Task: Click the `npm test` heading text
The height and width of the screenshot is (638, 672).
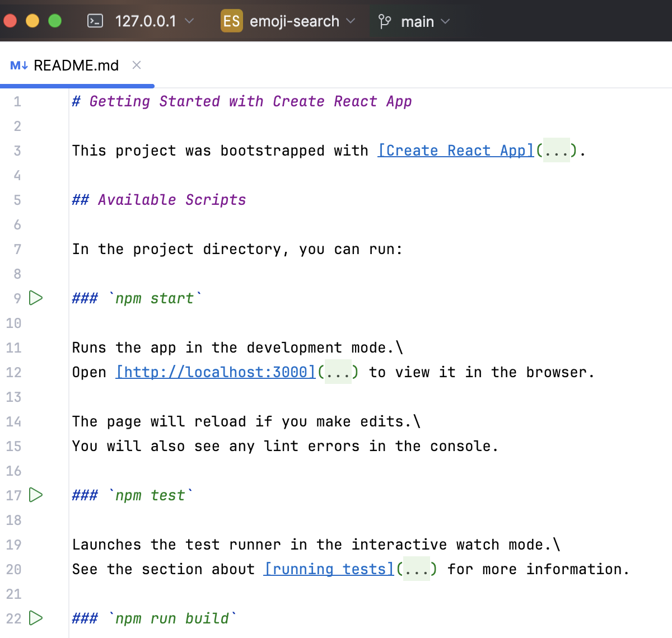Action: [x=133, y=495]
